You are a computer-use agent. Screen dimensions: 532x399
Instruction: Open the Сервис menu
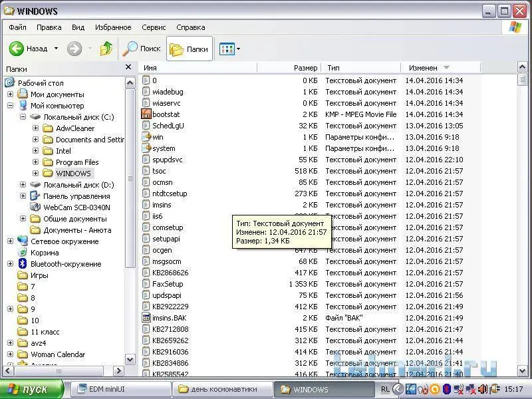tap(154, 27)
